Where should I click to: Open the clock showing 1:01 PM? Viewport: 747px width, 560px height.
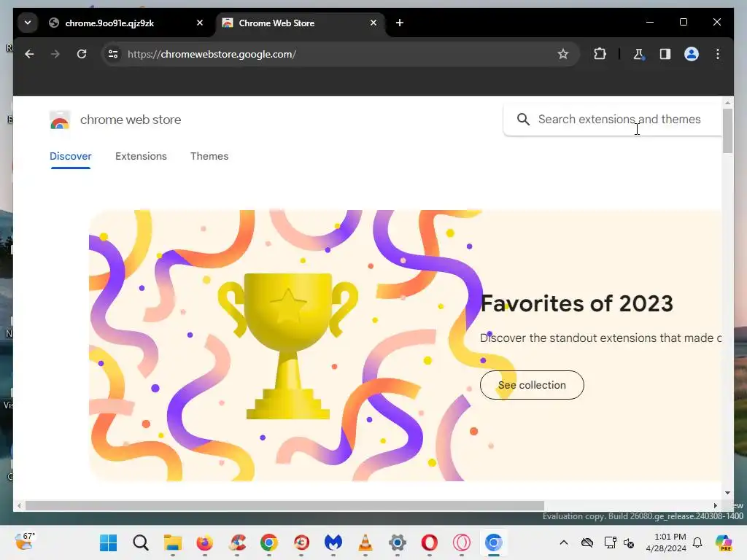click(x=666, y=542)
